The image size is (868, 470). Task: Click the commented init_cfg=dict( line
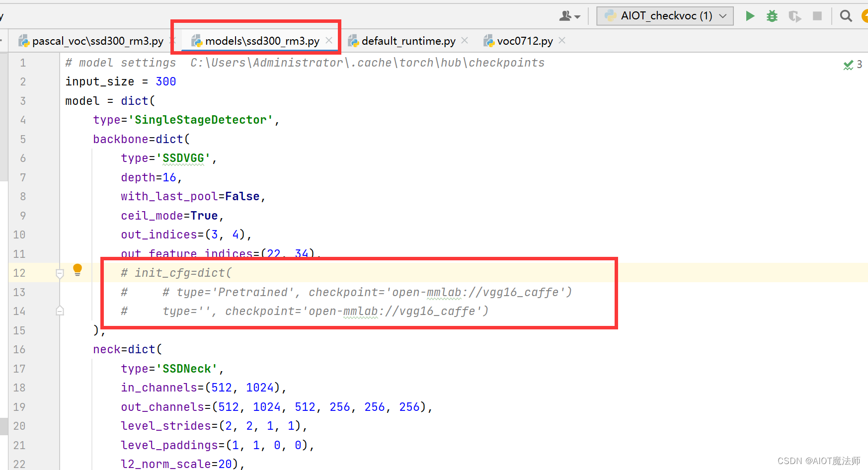coord(176,273)
